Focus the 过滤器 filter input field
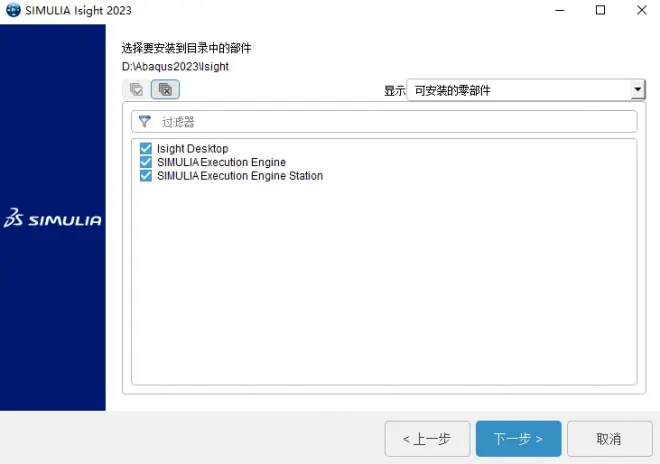The height and width of the screenshot is (464, 660). 384,122
